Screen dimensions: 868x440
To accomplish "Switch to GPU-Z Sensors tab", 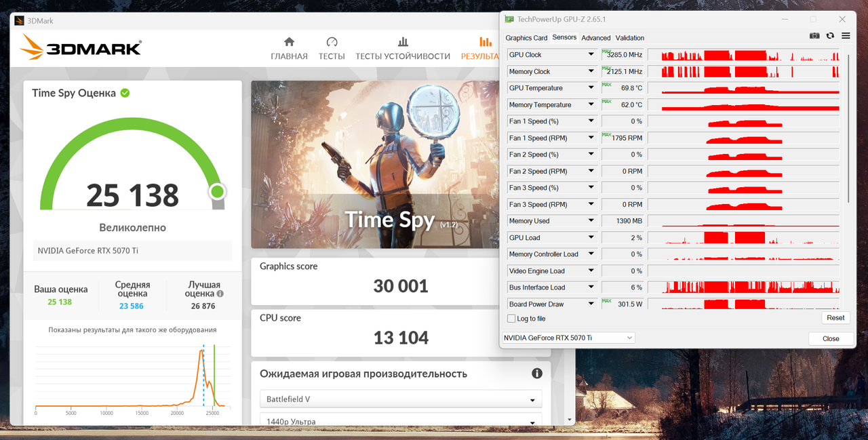I will click(564, 37).
